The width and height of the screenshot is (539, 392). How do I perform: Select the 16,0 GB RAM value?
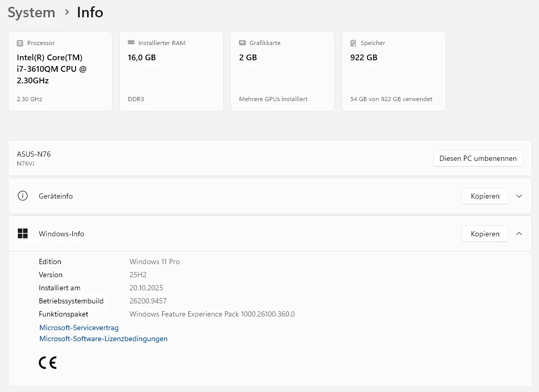click(142, 57)
